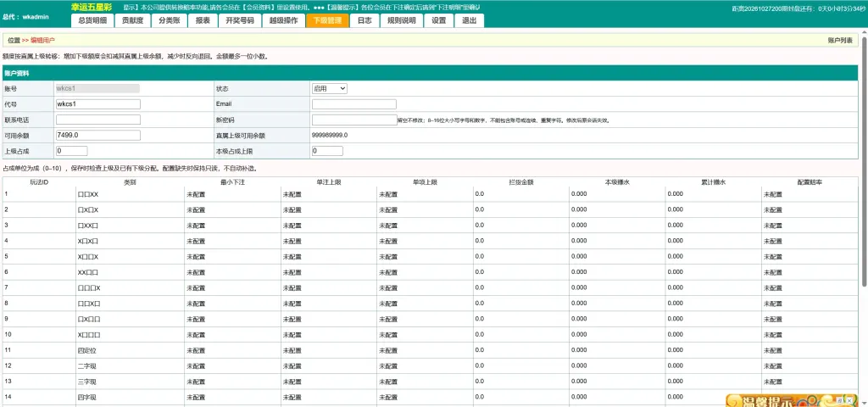Click the 新密码 input field
This screenshot has width=868, height=407.
pos(354,120)
